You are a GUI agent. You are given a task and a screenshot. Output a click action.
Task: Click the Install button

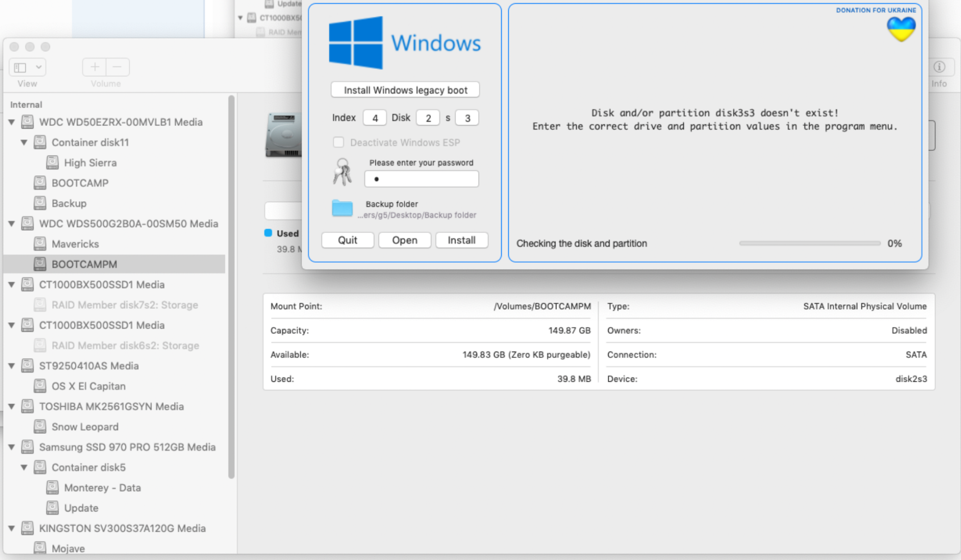[x=462, y=240]
